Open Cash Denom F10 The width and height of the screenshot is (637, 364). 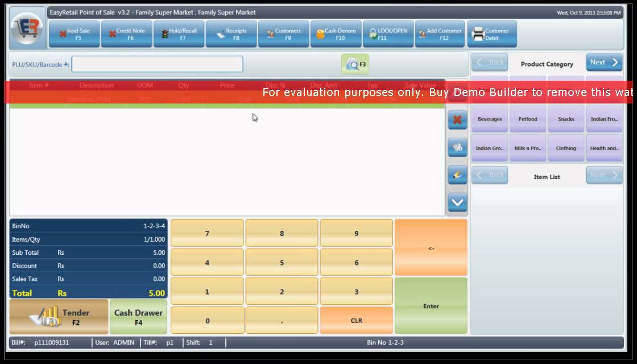pos(336,34)
